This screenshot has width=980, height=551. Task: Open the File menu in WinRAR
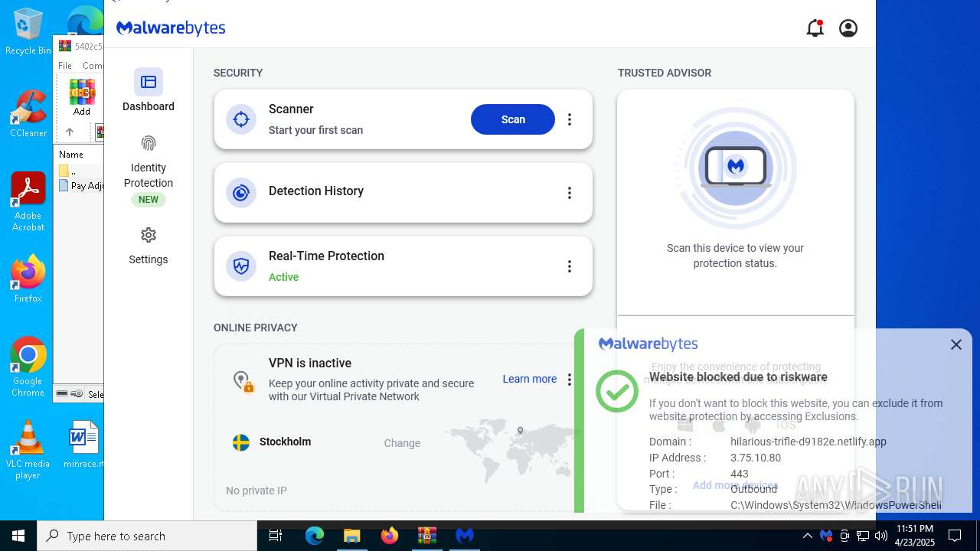65,66
